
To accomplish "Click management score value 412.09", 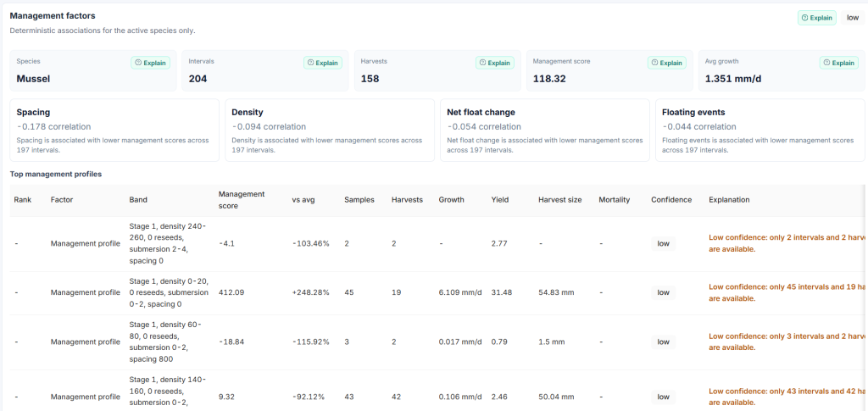I will coord(231,292).
